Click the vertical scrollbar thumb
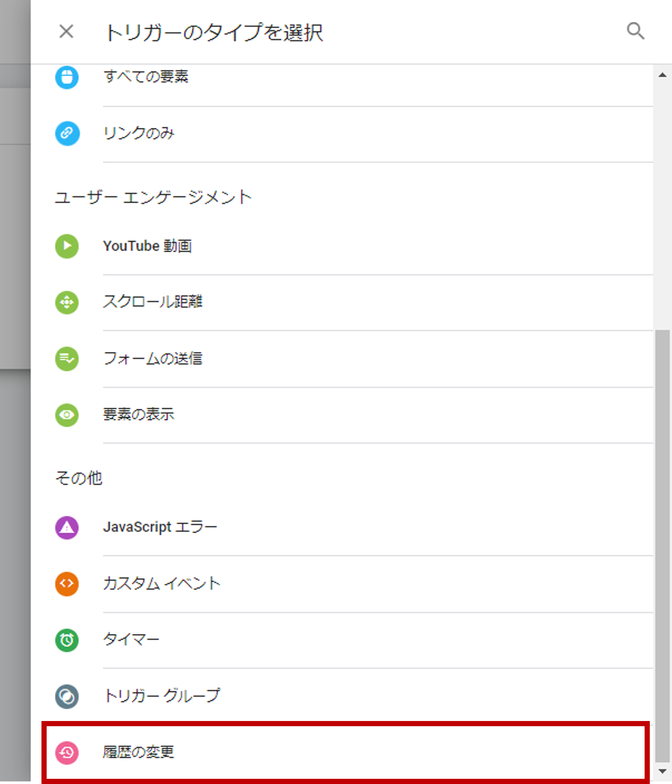 662,545
